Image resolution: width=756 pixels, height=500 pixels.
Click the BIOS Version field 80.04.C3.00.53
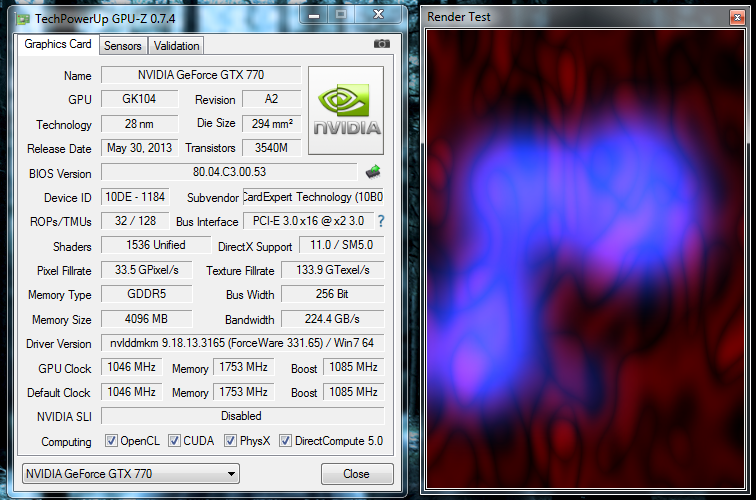coord(230,172)
